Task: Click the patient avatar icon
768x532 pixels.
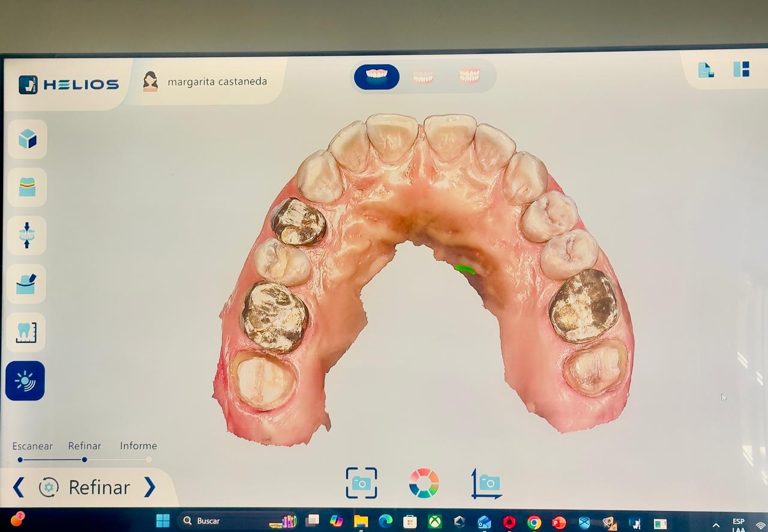Action: 151,82
